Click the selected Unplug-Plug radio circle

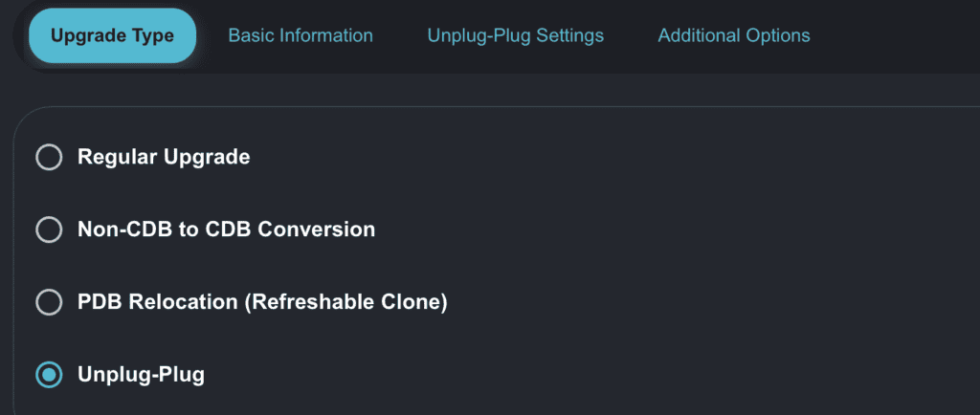click(49, 375)
